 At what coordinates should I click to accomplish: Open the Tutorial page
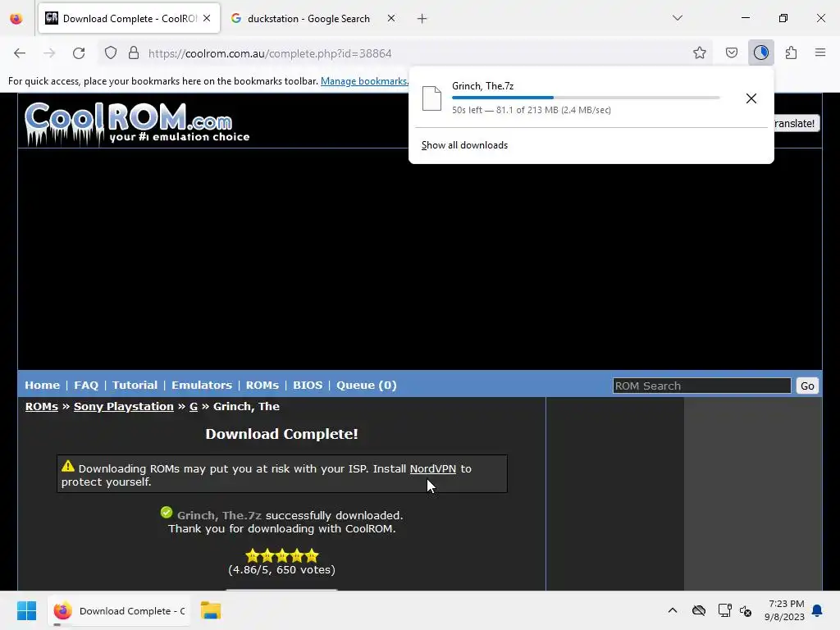135,386
